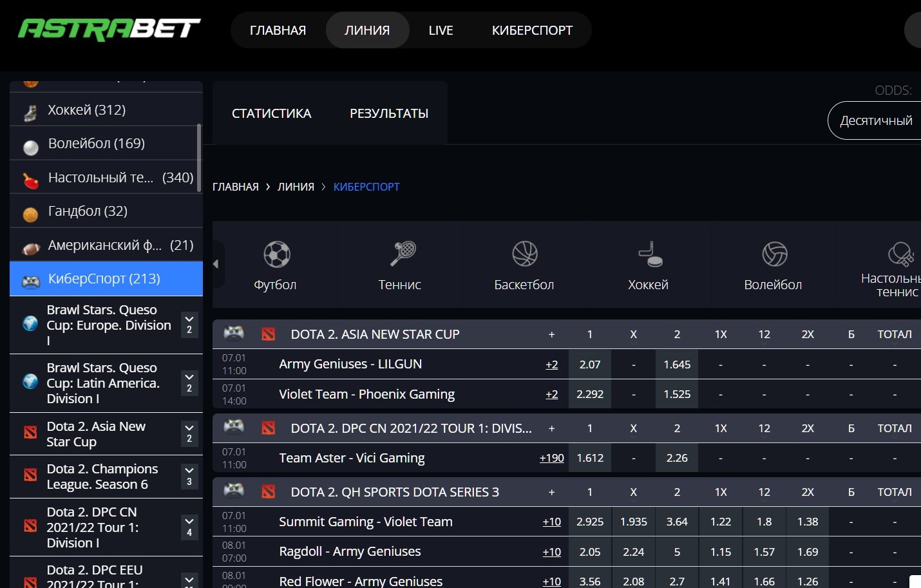Open the Football sport icon
Viewport: 921px width, 588px height.
pos(277,254)
